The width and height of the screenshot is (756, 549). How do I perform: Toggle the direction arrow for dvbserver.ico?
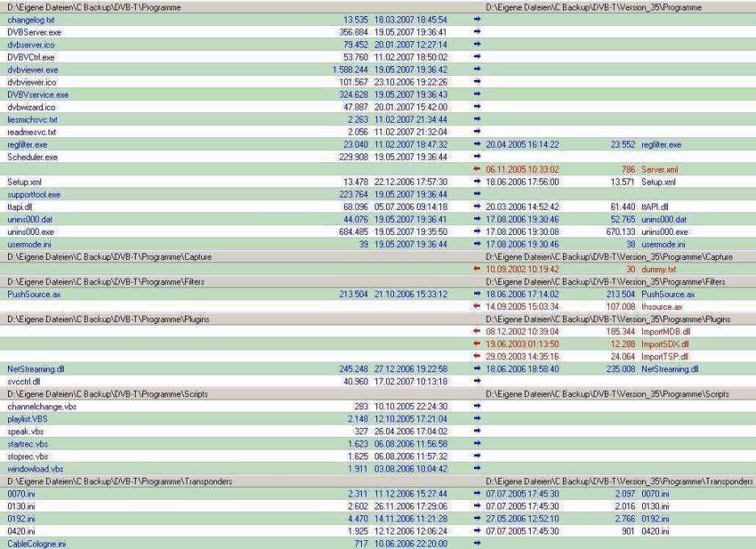[477, 44]
